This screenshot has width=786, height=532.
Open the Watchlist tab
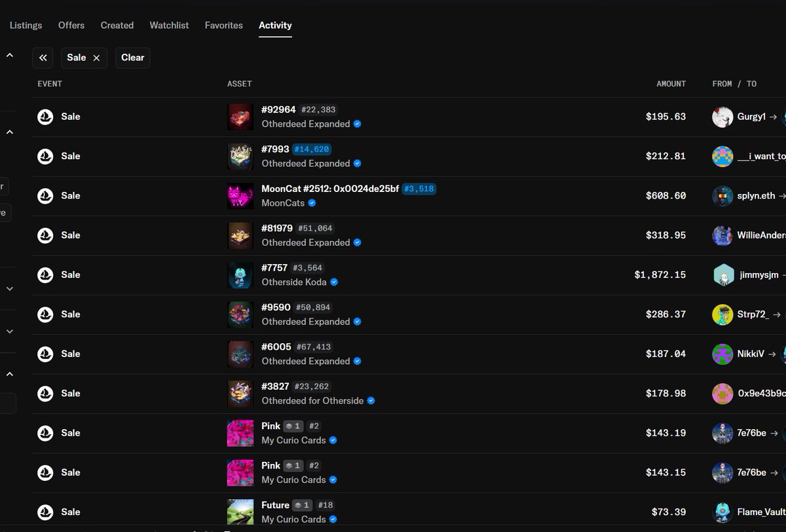pos(169,25)
